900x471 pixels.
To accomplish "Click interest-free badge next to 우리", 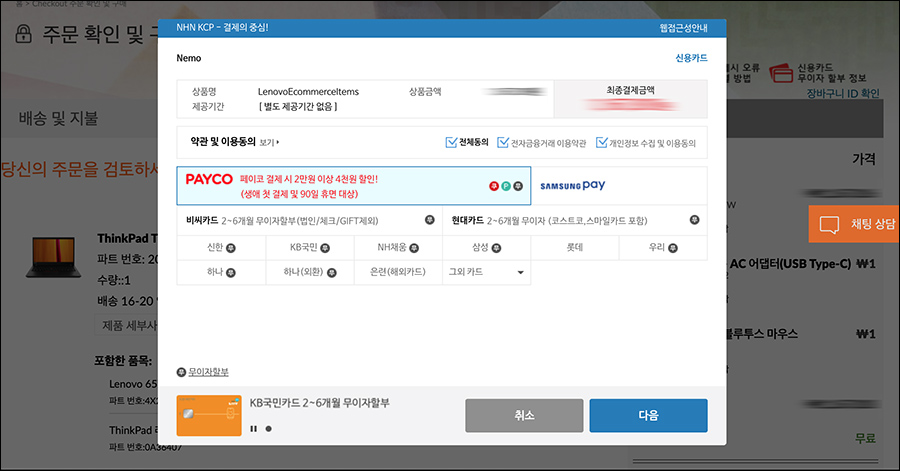I will coord(673,248).
